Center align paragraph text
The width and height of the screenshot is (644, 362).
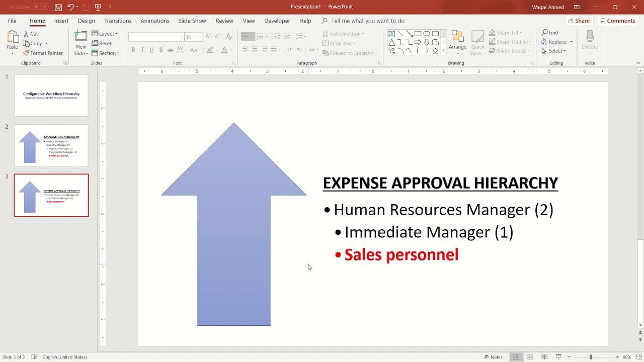tap(255, 49)
